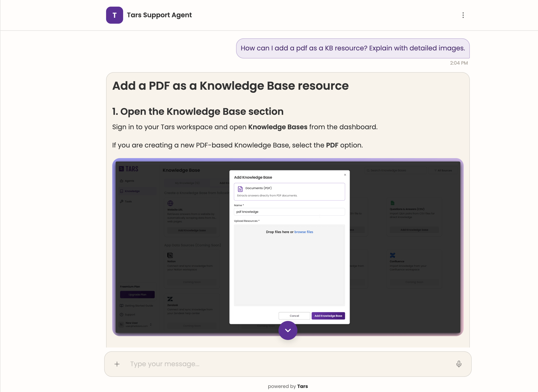Focus the 'Type your message...' input field
The height and width of the screenshot is (392, 538).
coord(288,364)
